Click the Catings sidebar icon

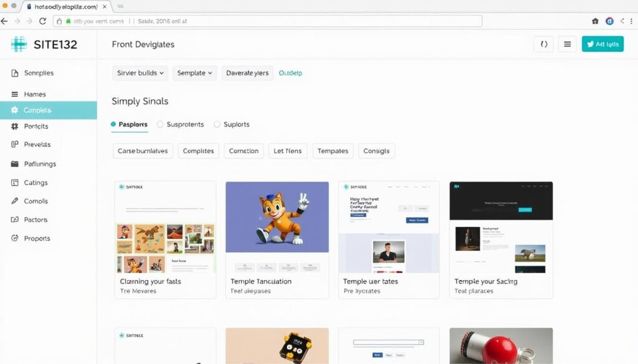click(x=15, y=183)
